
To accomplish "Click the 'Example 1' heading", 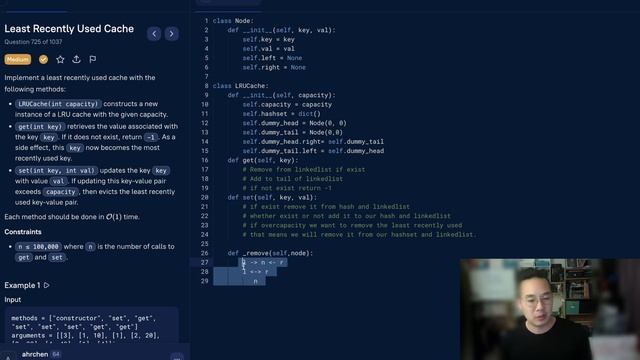I will (22, 285).
